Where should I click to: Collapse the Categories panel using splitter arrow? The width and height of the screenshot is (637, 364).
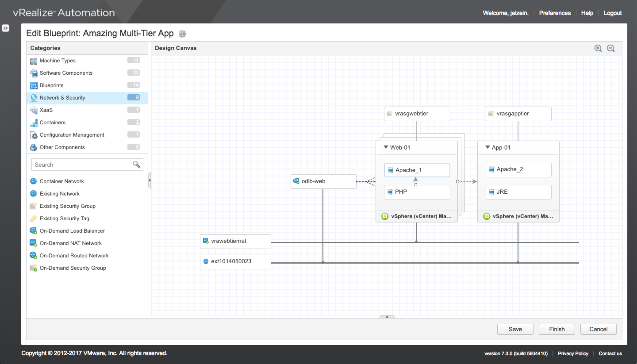point(150,180)
